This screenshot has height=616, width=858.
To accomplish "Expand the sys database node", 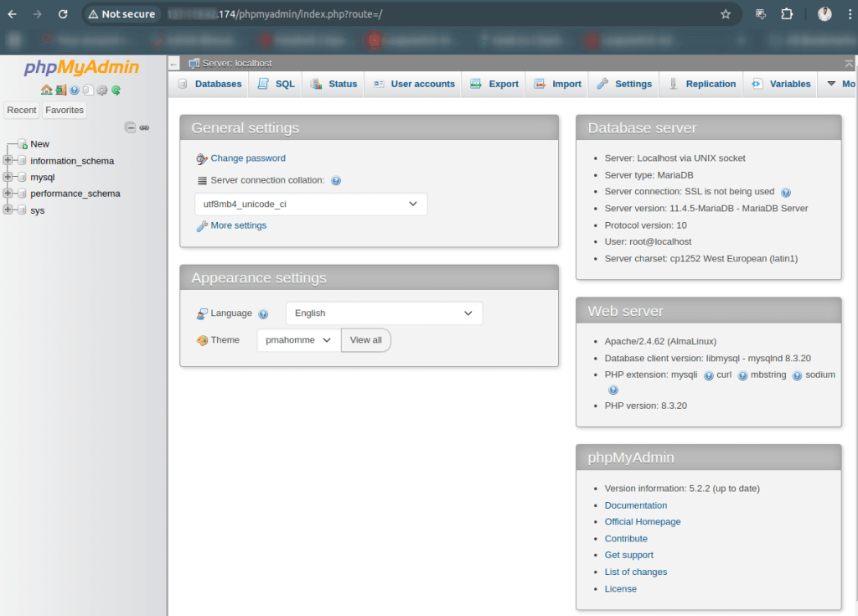I will pos(8,210).
